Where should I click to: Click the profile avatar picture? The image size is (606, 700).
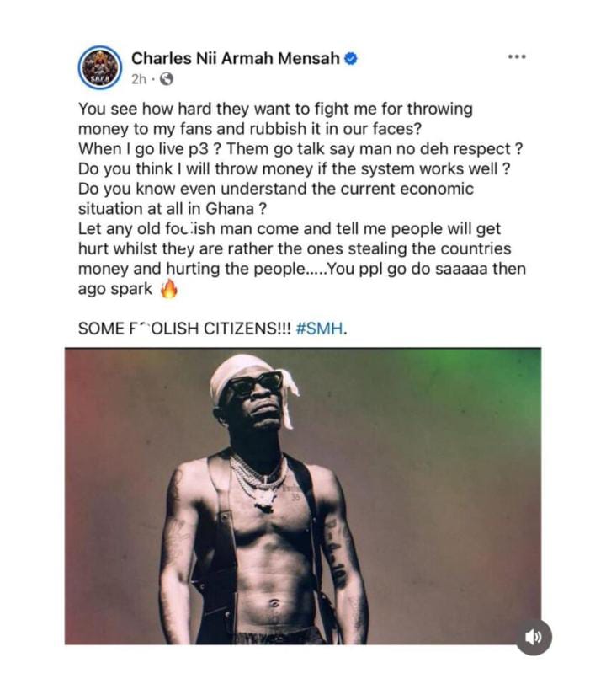tap(100, 67)
